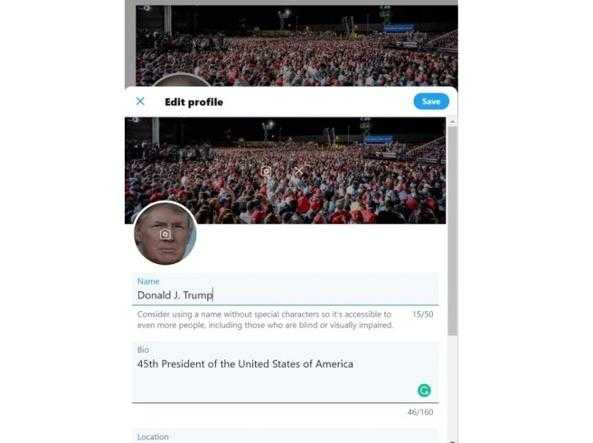The height and width of the screenshot is (443, 593).
Task: Click the accessibility hint text under Name
Action: coord(265,320)
